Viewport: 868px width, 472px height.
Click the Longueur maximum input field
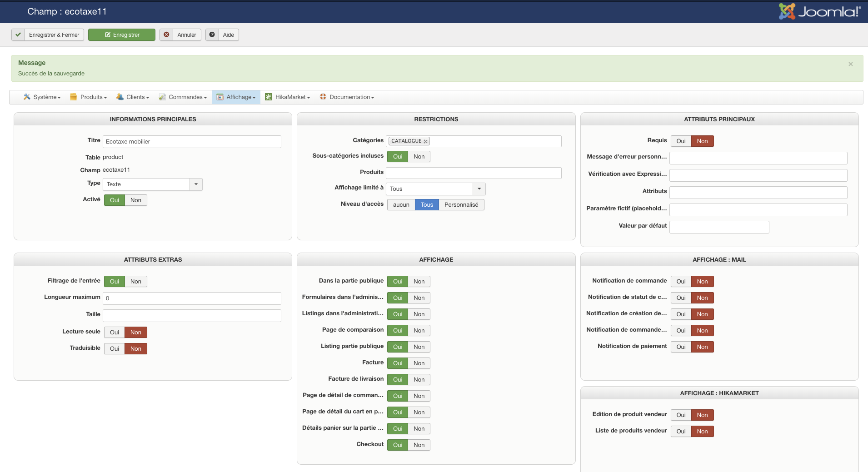[x=192, y=298]
